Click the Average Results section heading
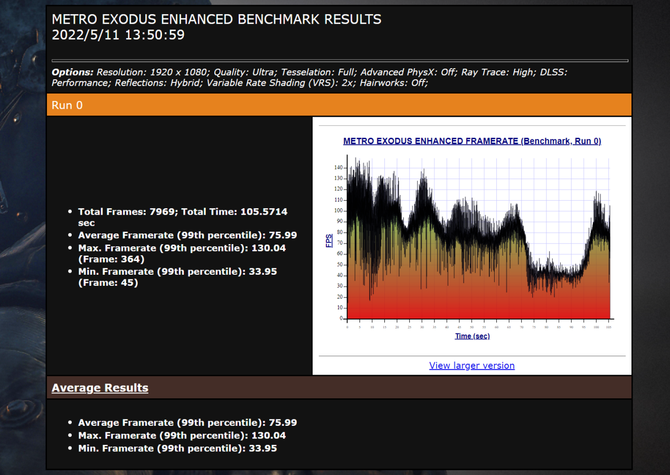Viewport: 670px width, 475px height. pyautogui.click(x=100, y=388)
